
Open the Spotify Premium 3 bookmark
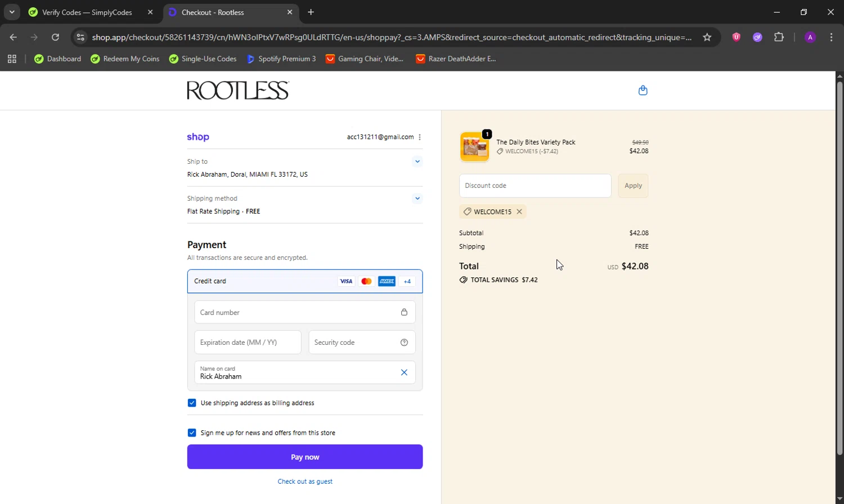click(281, 58)
